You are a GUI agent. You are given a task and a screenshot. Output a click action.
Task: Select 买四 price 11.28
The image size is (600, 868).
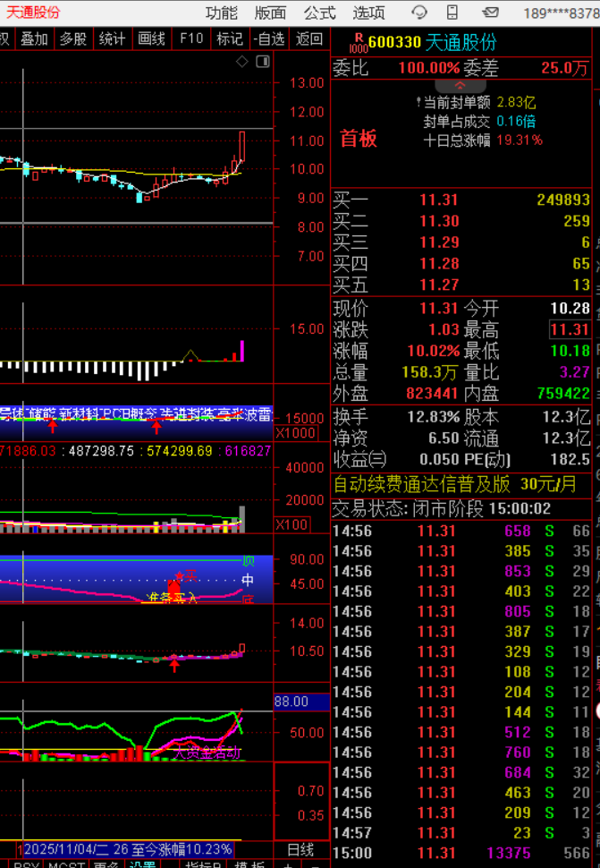coord(439,263)
